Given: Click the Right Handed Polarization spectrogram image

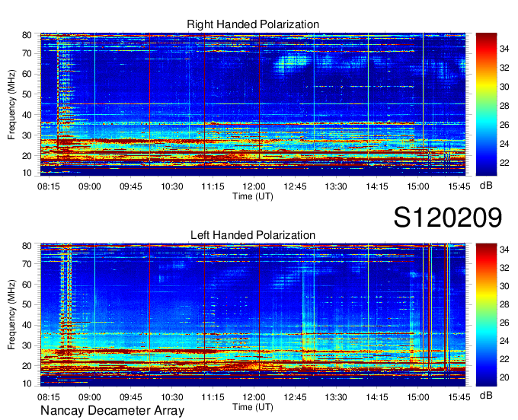Looking at the screenshot, I should point(253,104).
